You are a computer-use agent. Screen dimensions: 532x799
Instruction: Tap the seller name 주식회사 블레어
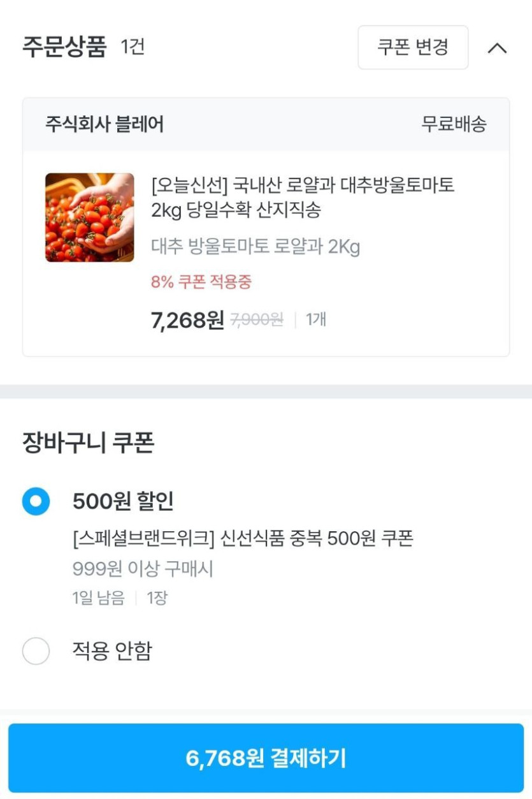104,124
